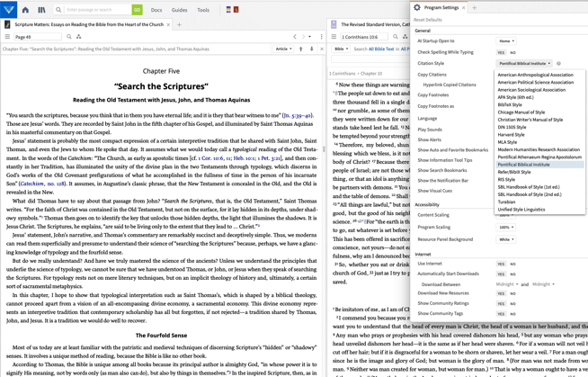Click the RSV Bible tab icon
This screenshot has height=377, width=588.
[334, 25]
